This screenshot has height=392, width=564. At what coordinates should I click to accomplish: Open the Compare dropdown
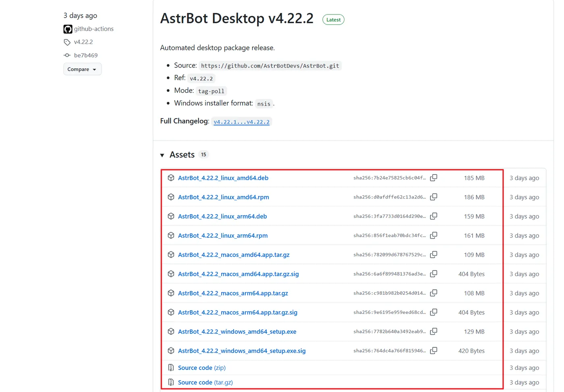coord(82,69)
